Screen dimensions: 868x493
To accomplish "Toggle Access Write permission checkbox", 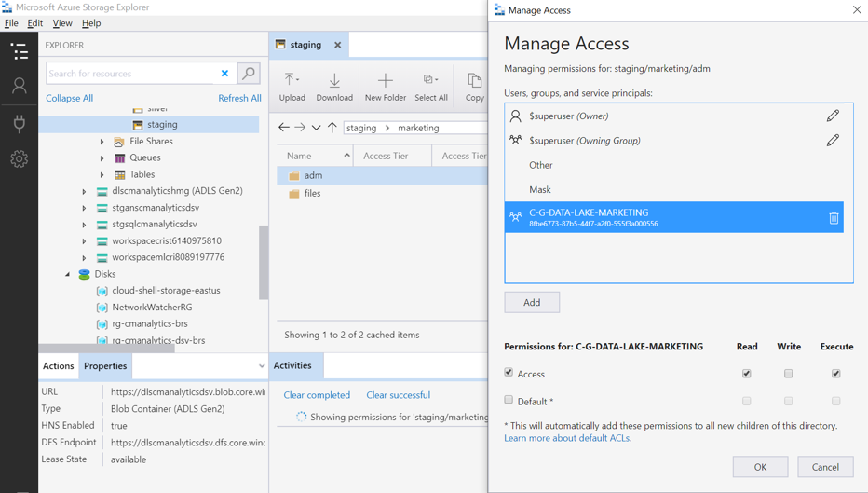I will point(788,374).
